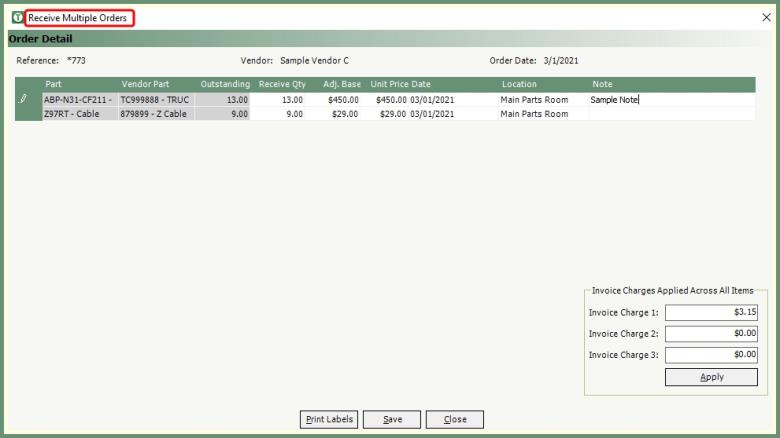780x438 pixels.
Task: Select the Invoice Charge 2 field
Action: point(711,334)
